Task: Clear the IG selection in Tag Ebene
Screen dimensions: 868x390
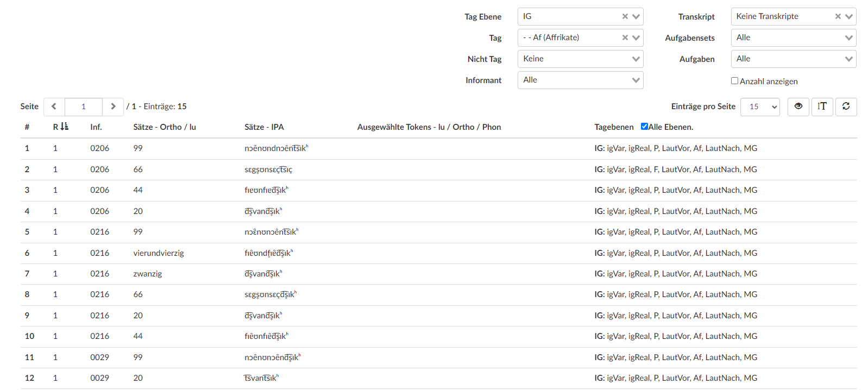Action: click(x=625, y=17)
